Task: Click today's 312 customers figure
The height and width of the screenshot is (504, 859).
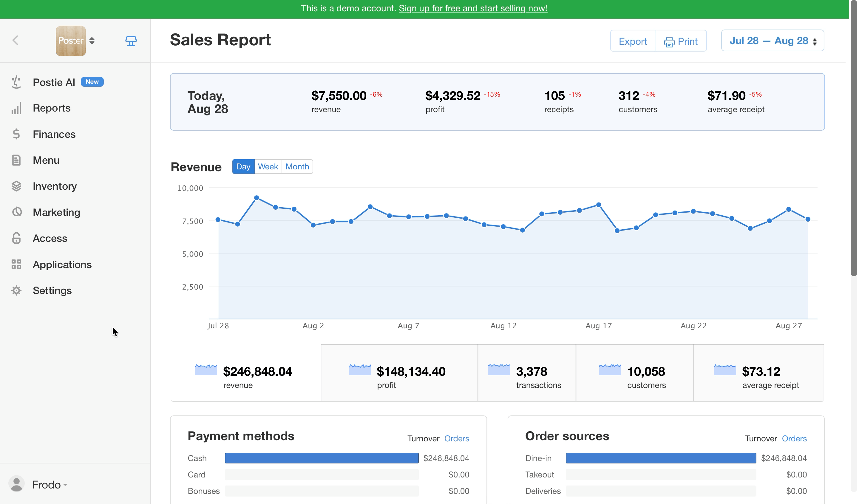Action: pyautogui.click(x=628, y=96)
